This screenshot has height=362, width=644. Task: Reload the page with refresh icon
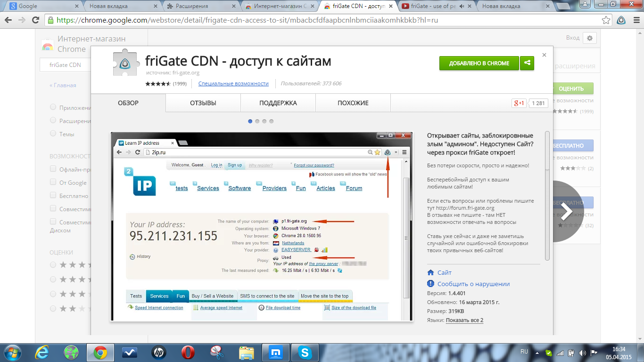click(x=35, y=20)
